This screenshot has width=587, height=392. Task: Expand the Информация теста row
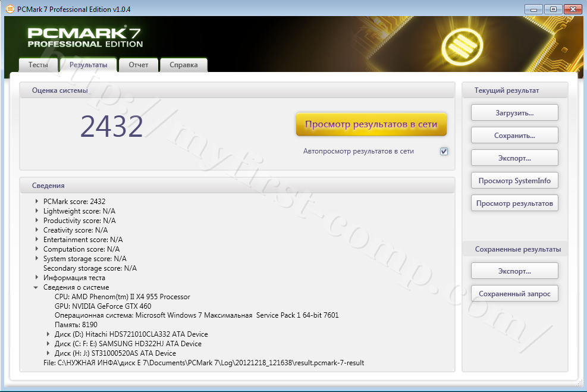point(37,277)
